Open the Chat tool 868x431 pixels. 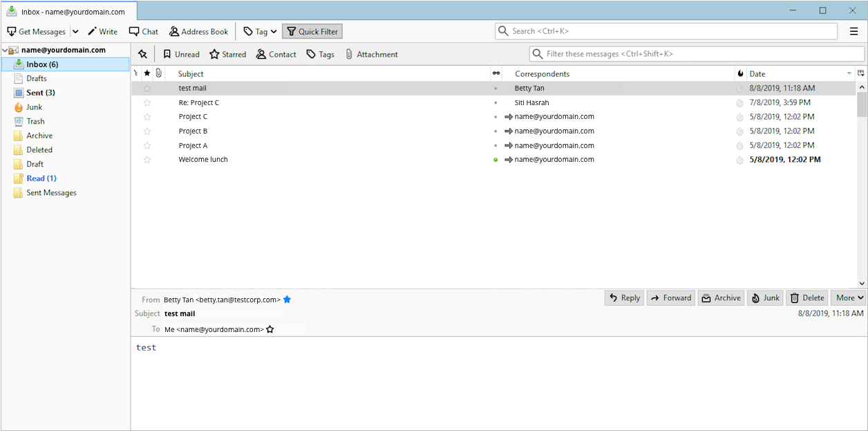click(x=143, y=32)
